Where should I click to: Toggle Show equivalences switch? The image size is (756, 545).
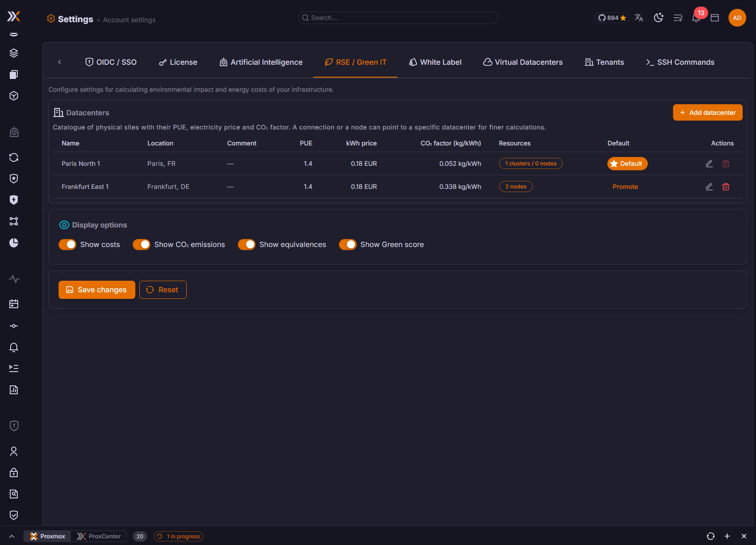(247, 244)
